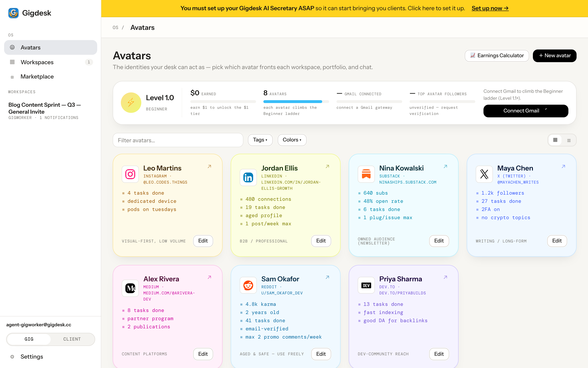Expand the Colors filter dropdown
Image resolution: width=588 pixels, height=368 pixels.
(292, 140)
